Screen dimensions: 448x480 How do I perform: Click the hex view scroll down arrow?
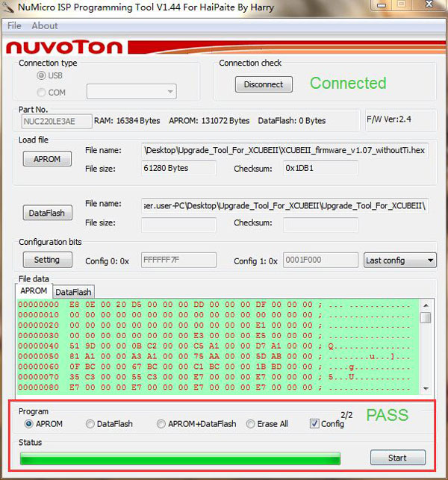tap(426, 388)
